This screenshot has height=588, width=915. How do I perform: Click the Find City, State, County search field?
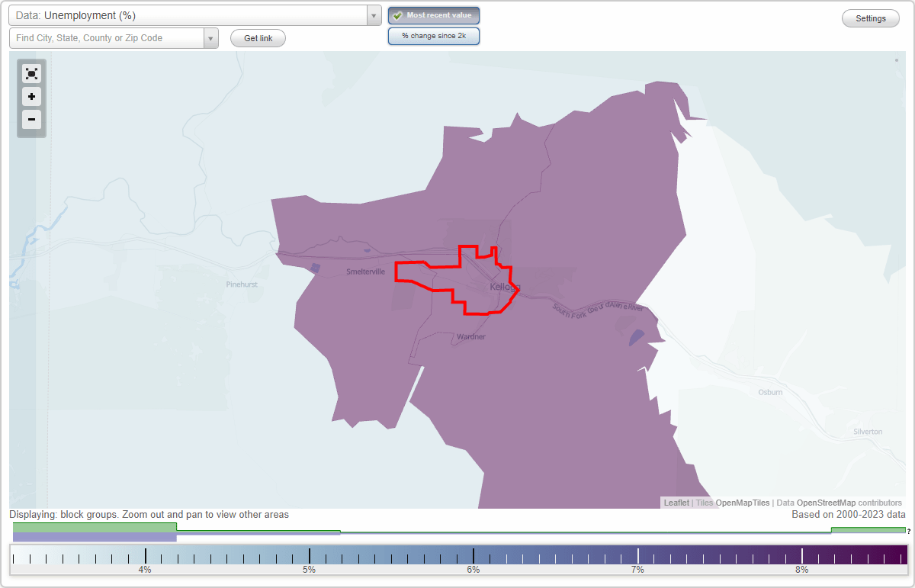[107, 38]
